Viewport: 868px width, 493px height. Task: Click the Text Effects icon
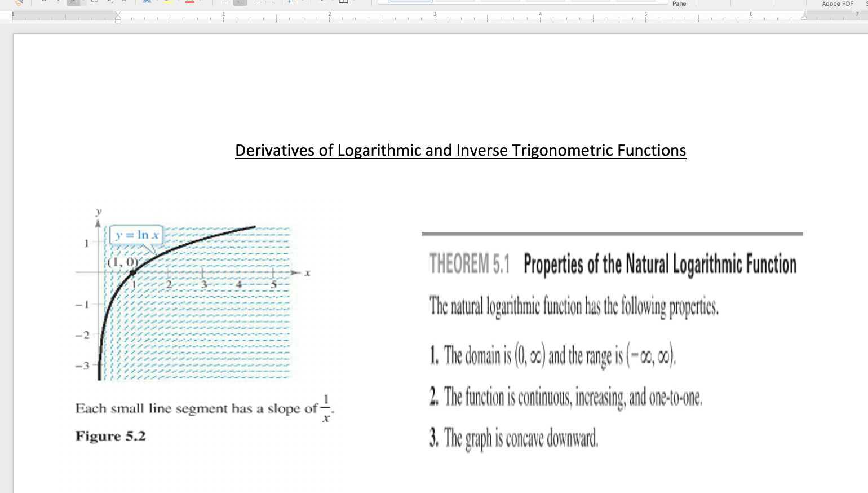147,2
